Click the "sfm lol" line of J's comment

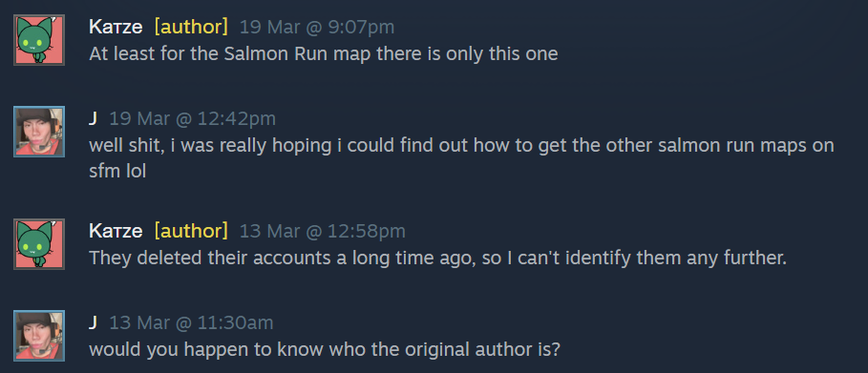point(117,171)
